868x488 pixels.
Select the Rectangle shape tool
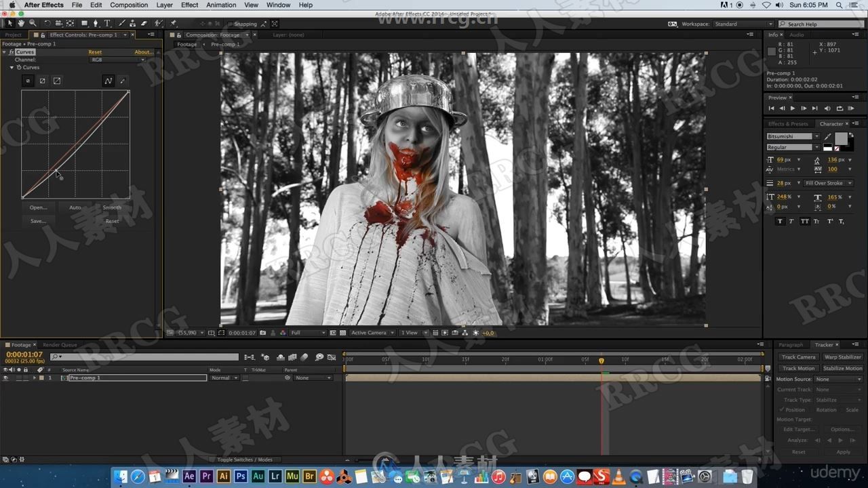click(84, 23)
